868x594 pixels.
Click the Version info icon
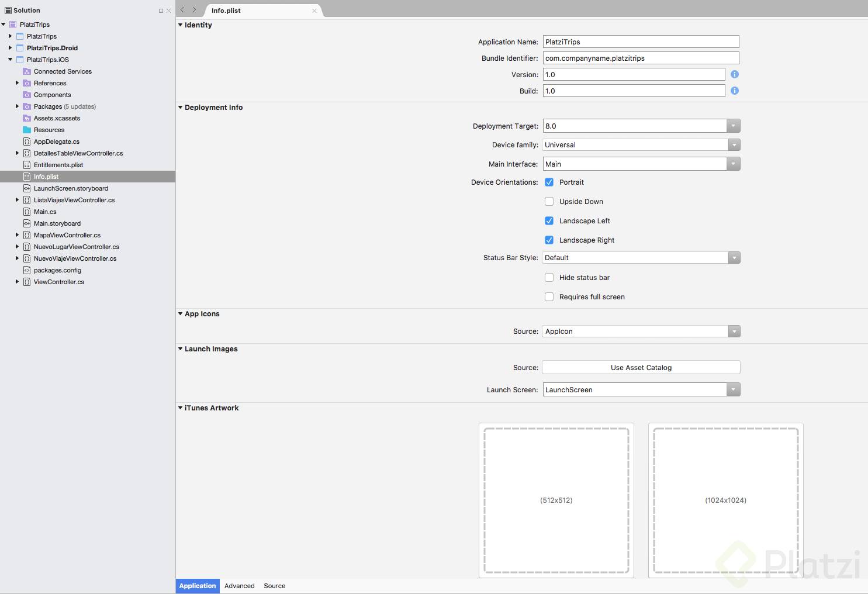click(735, 74)
